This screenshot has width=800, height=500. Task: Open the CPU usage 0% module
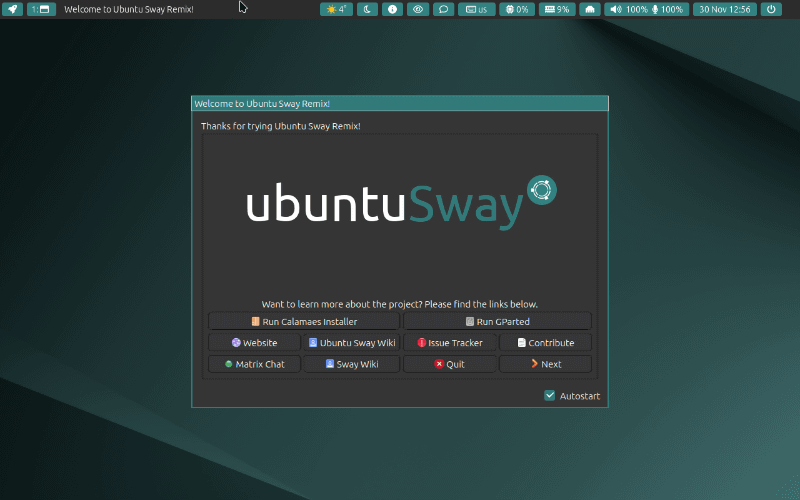point(517,9)
